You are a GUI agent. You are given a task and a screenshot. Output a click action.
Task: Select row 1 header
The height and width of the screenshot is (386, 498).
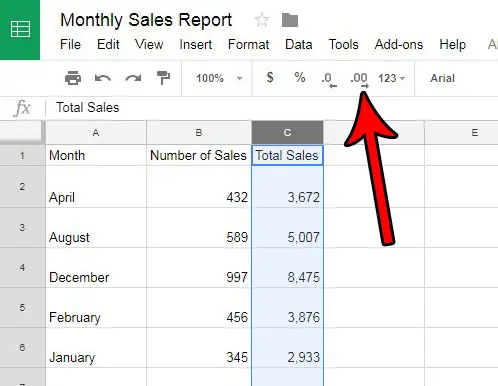coord(22,155)
